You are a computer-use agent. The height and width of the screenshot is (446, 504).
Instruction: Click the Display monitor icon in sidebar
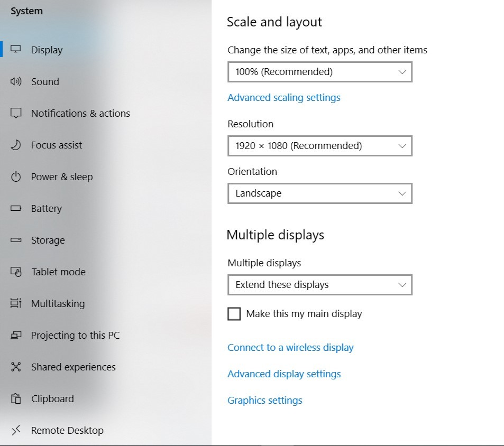click(16, 50)
